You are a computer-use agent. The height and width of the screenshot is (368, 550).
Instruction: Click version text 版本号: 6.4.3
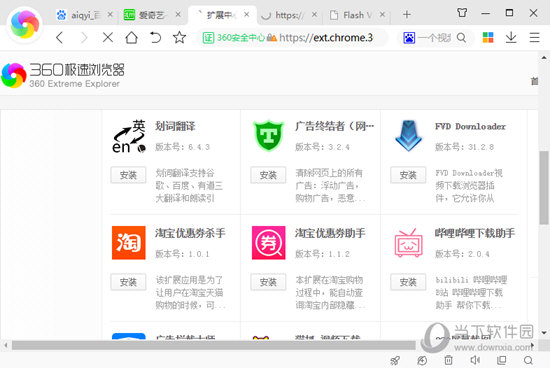click(182, 147)
